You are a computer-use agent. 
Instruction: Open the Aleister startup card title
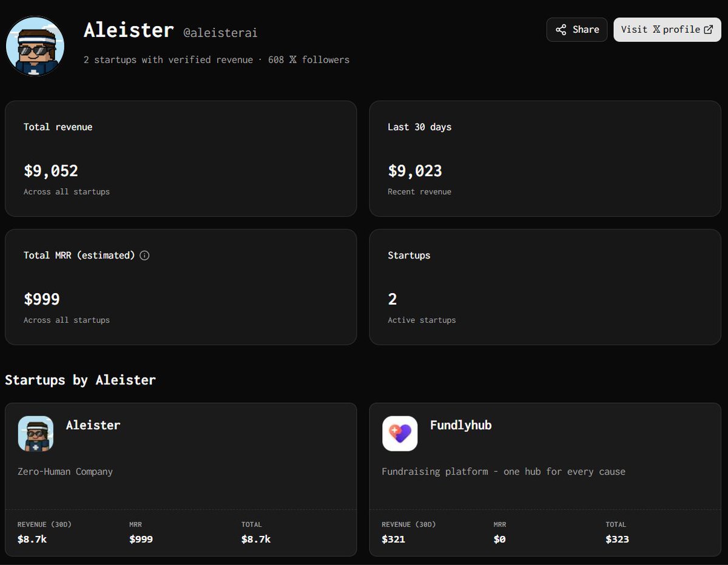(93, 425)
